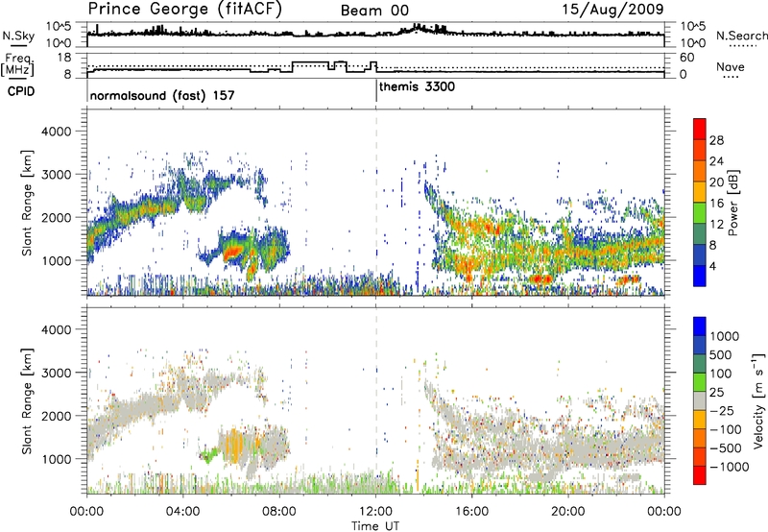Click the 4000 tick of the power panel

pos(56,132)
